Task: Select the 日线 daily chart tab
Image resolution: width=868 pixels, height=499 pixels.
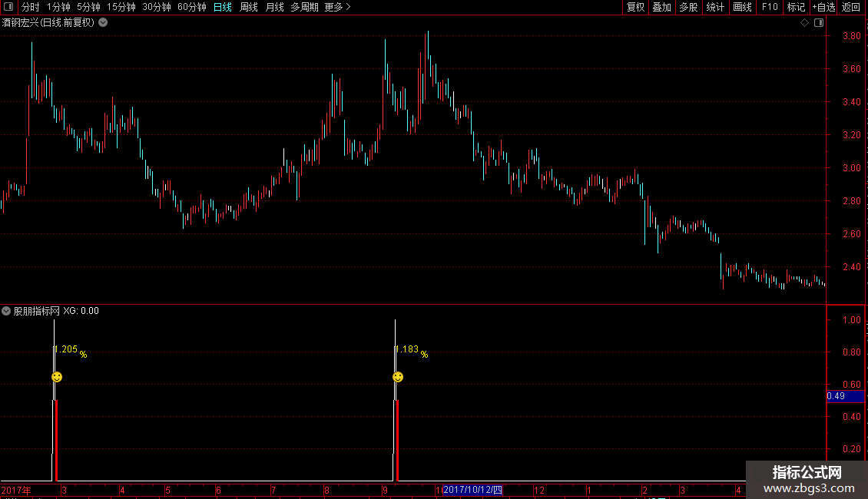Action: (223, 7)
